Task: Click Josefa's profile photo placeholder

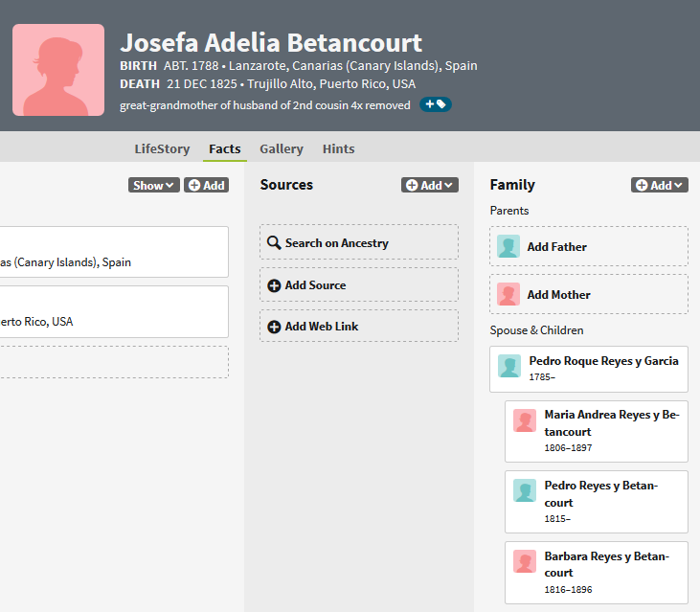Action: [x=58, y=70]
